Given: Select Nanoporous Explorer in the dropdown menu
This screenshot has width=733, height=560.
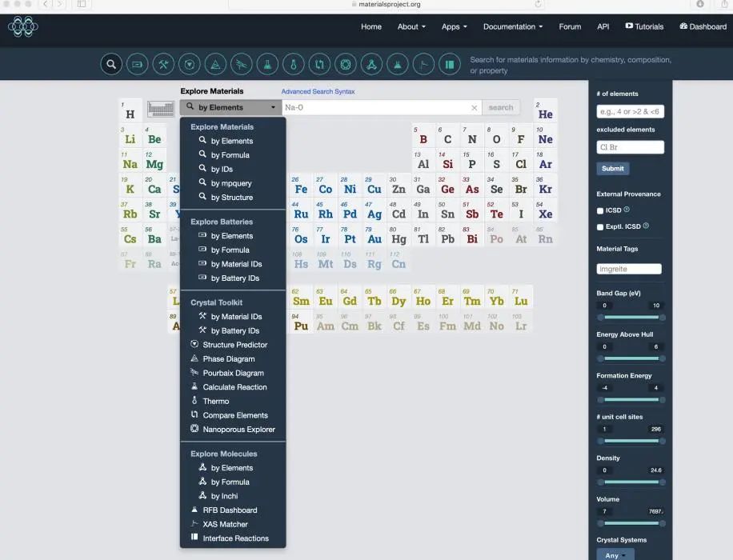Looking at the screenshot, I should 238,429.
